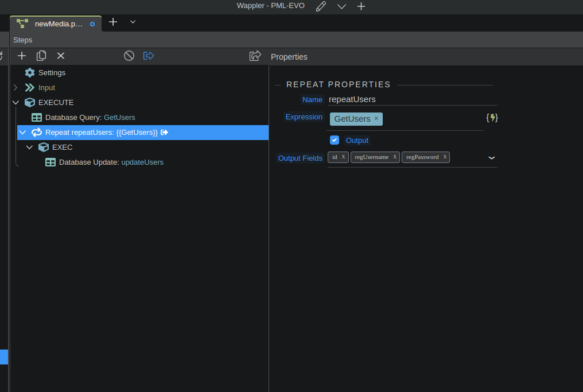583x392 pixels.
Task: Click the Properties panel header
Action: [x=289, y=57]
